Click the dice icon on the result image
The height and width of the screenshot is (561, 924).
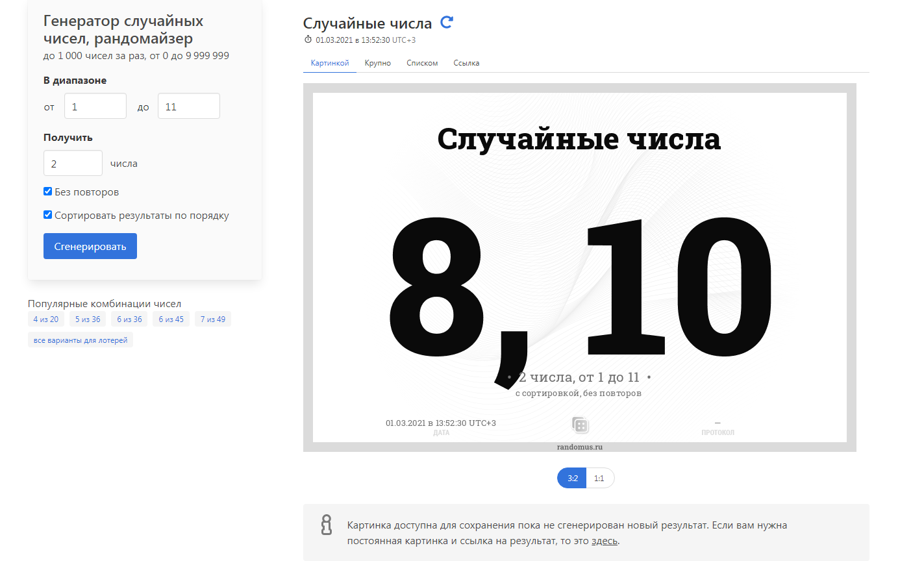pos(579,425)
